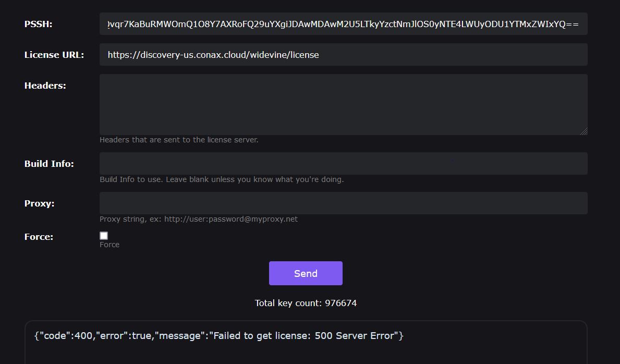This screenshot has height=364, width=620.
Task: Focus the License URL text box
Action: point(343,55)
